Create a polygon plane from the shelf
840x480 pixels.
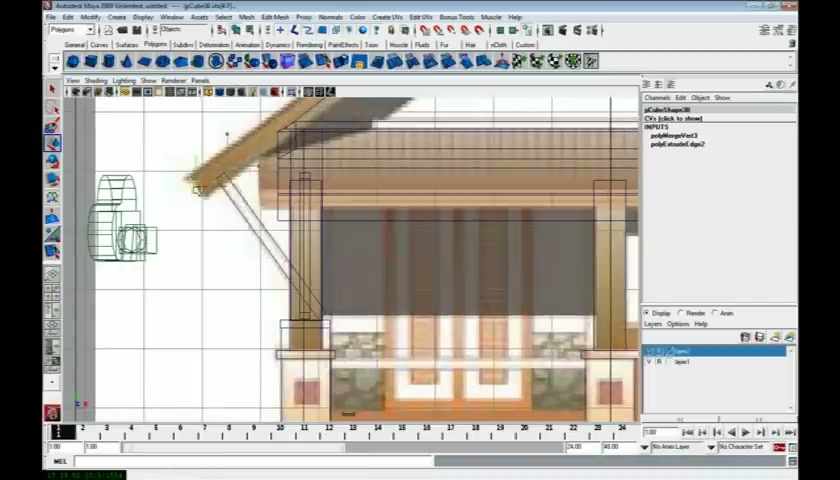145,61
